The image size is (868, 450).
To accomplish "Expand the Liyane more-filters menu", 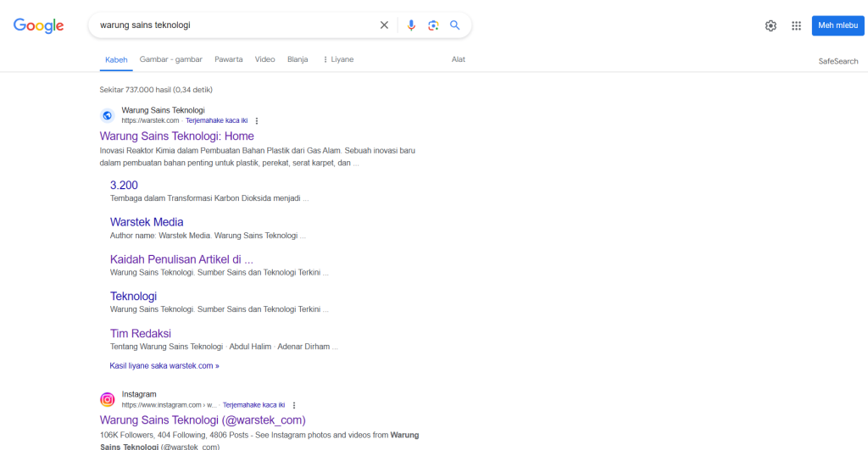I will tap(337, 59).
